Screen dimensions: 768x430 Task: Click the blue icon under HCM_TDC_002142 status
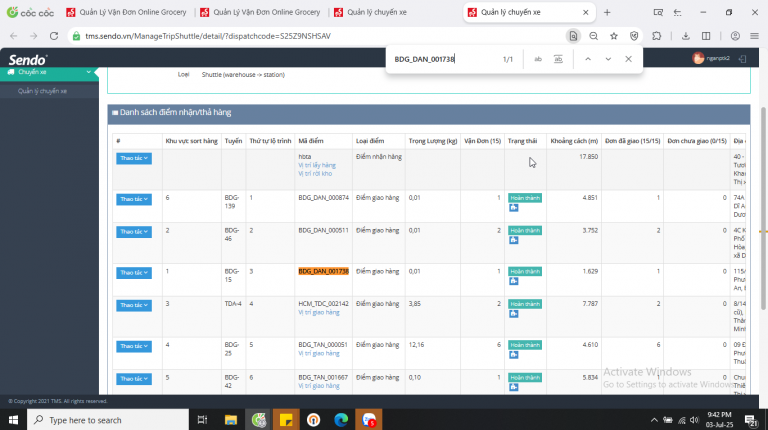pyautogui.click(x=513, y=314)
